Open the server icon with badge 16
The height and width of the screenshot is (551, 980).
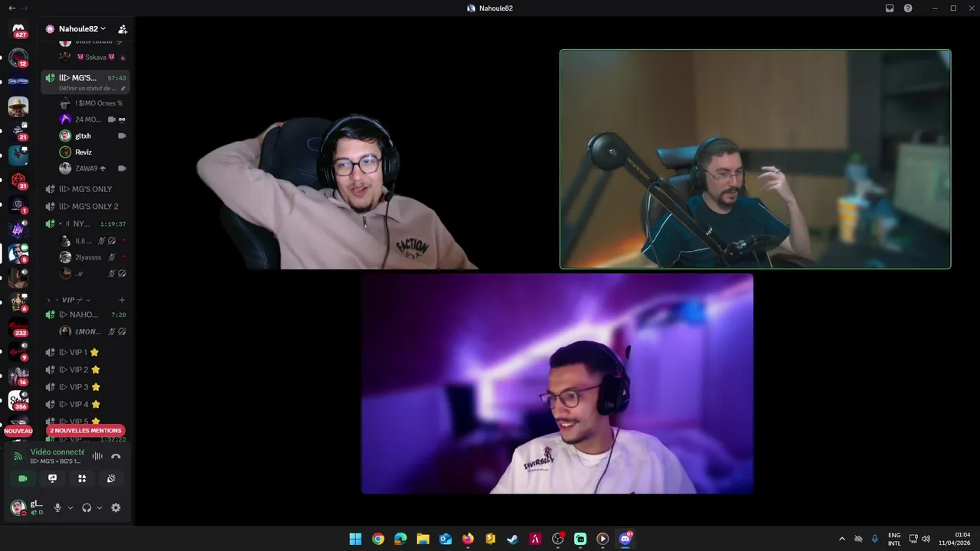18,376
